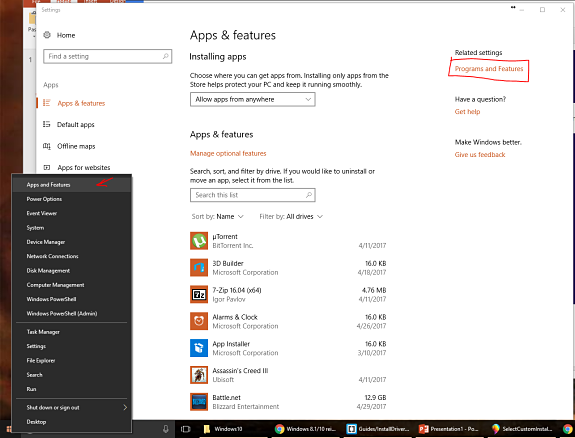
Task: Open Task View from the taskbar
Action: [186, 429]
